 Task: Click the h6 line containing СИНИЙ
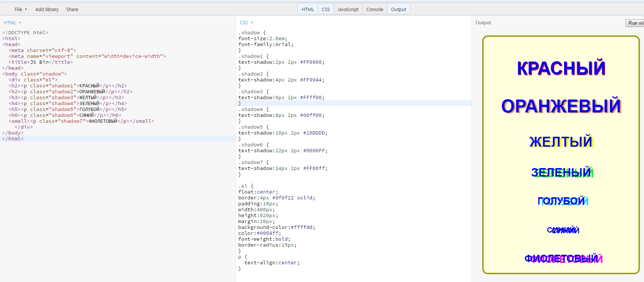(65, 115)
